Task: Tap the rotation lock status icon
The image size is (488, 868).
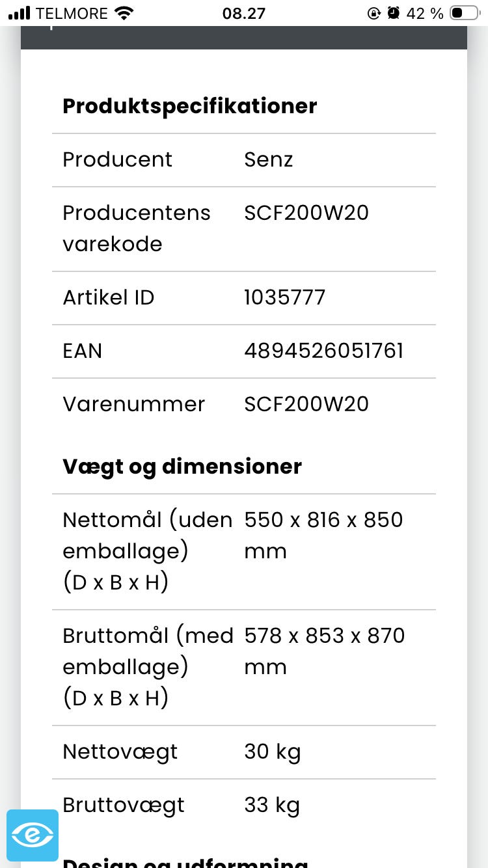Action: pyautogui.click(x=373, y=13)
